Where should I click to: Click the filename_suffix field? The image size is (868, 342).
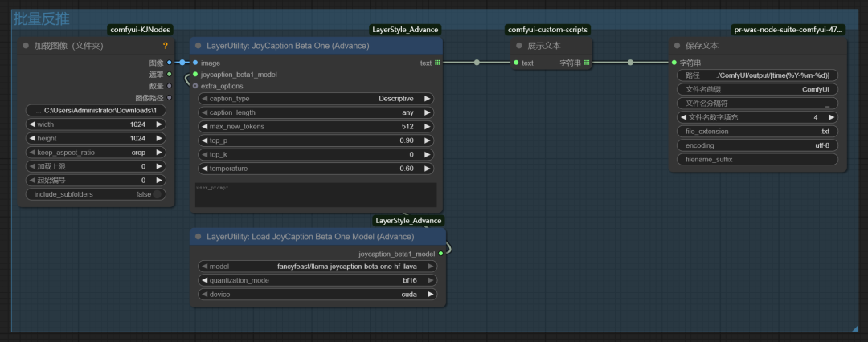pyautogui.click(x=757, y=160)
